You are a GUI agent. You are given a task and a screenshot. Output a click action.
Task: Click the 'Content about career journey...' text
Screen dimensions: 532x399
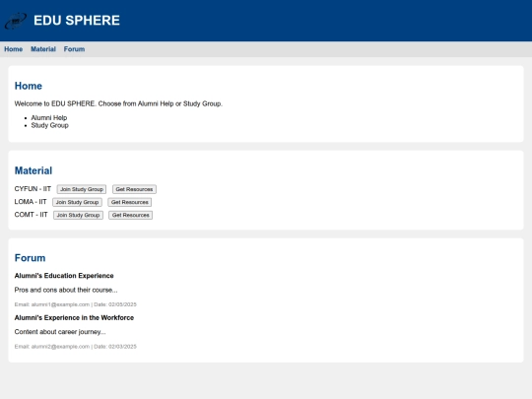click(x=60, y=332)
